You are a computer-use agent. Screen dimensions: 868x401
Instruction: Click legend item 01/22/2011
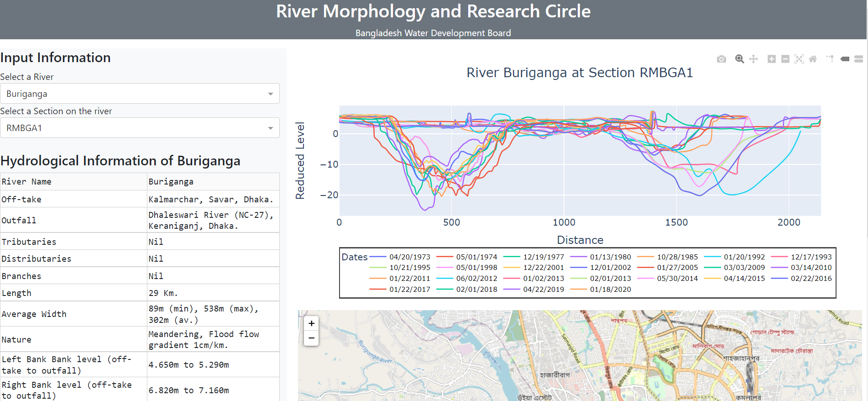coord(400,279)
